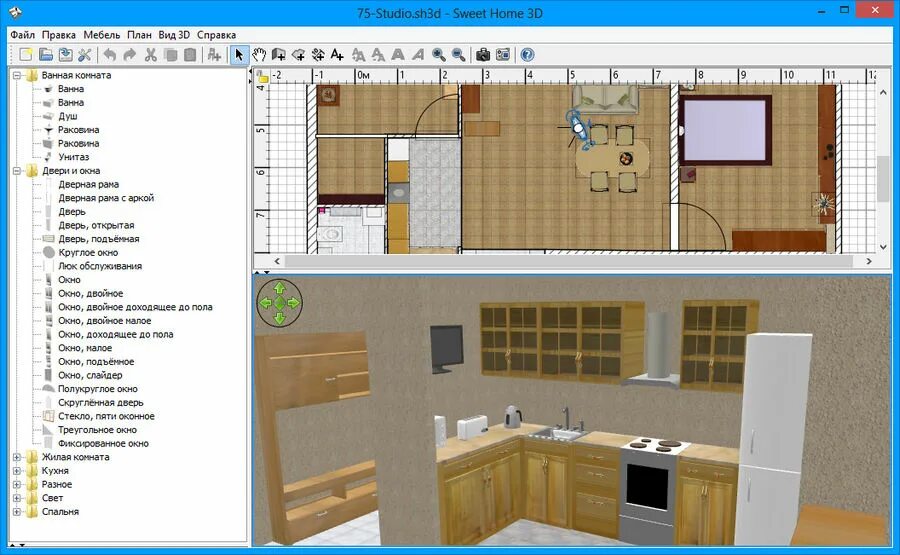The image size is (900, 555).
Task: Open the Вид 3D menu
Action: point(174,35)
